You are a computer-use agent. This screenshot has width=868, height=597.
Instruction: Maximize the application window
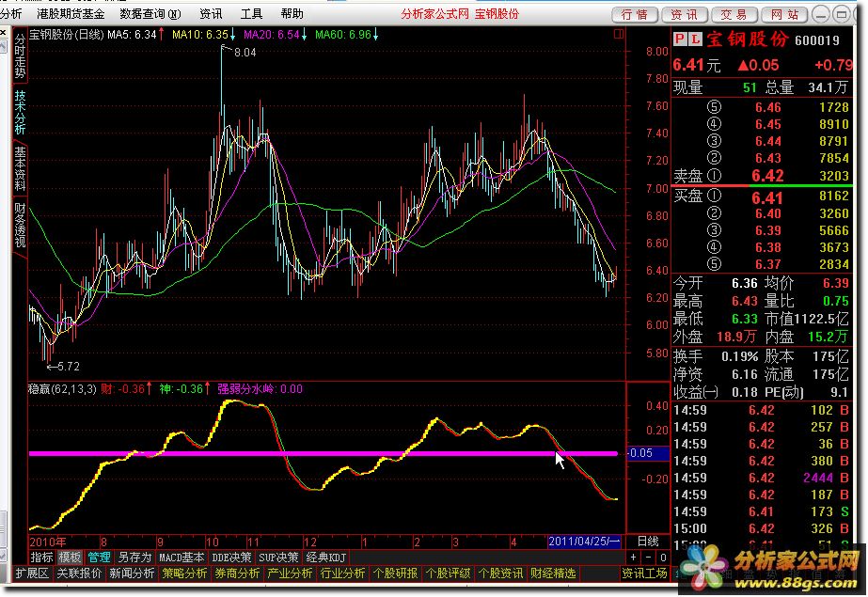842,14
